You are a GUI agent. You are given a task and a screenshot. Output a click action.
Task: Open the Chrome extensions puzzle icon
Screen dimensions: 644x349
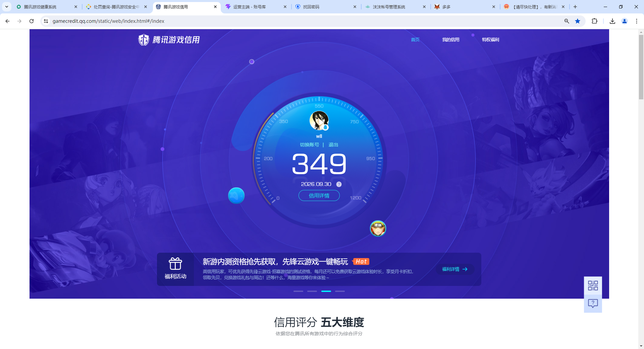point(594,21)
